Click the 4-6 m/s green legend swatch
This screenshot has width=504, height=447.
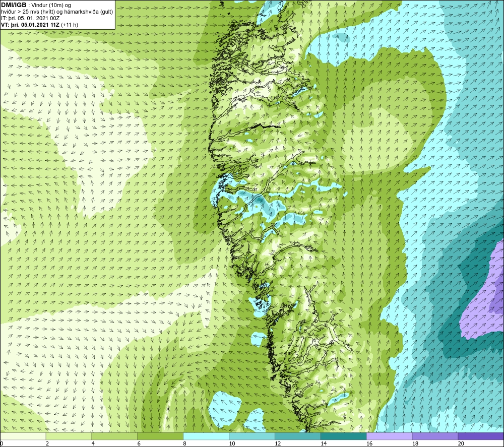click(114, 436)
